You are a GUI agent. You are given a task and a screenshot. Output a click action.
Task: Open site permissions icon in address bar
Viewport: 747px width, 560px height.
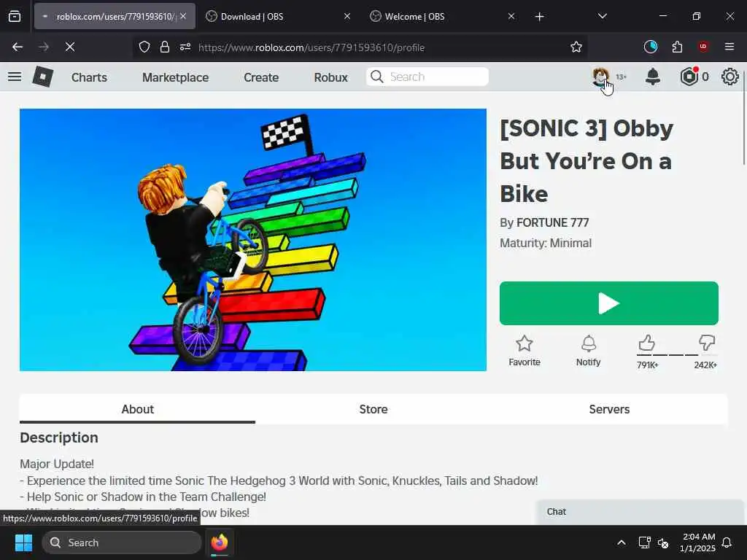pyautogui.click(x=185, y=47)
